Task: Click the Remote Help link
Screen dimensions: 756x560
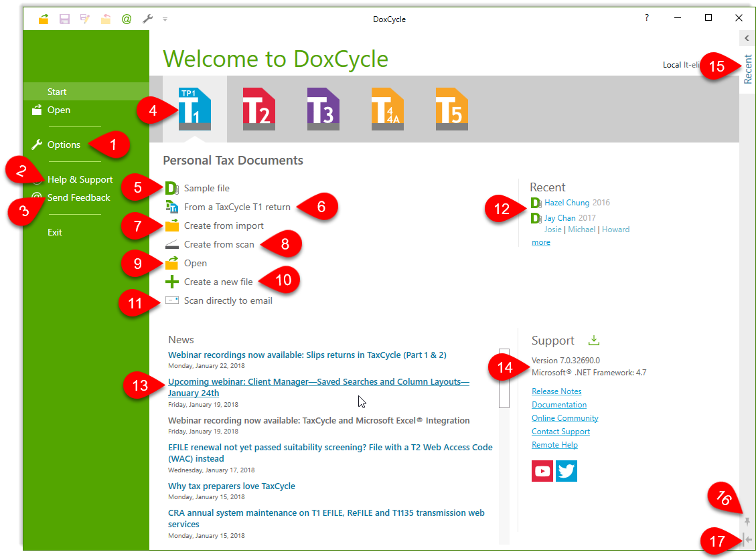Action: (x=554, y=446)
